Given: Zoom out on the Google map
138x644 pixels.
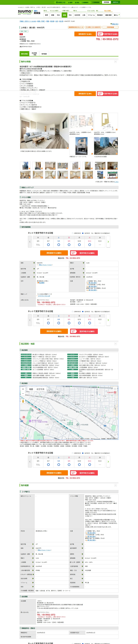Looking at the screenshot, I should 23,393.
